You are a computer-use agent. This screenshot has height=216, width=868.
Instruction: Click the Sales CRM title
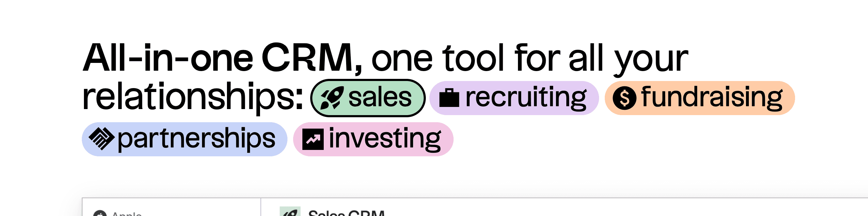(346, 213)
